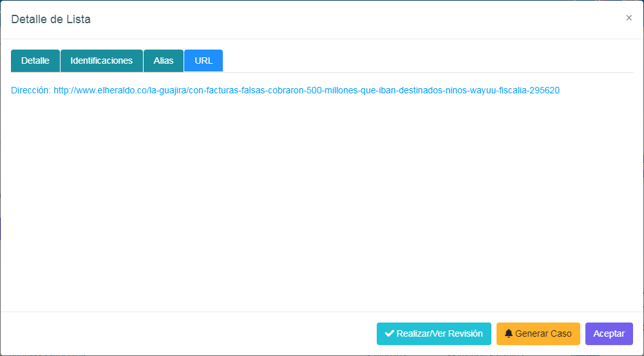Image resolution: width=644 pixels, height=356 pixels.
Task: Click the 'Dirección:' label text
Action: tap(30, 91)
